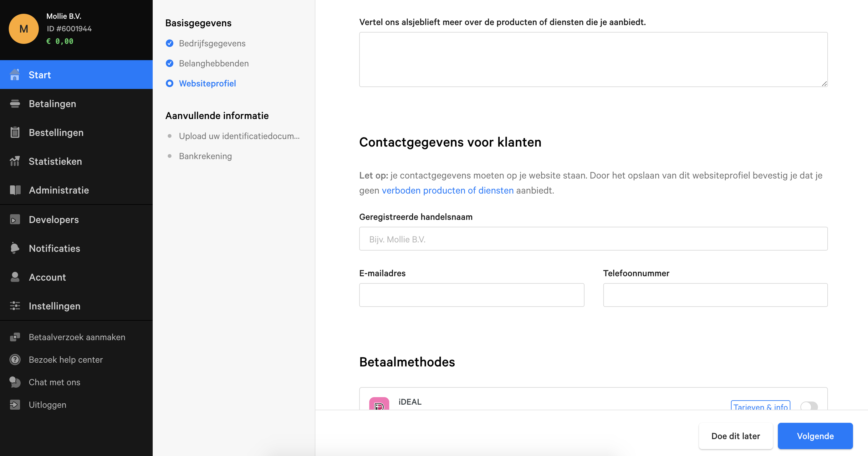Follow the verboden producten of diensten link
The width and height of the screenshot is (868, 456).
[x=447, y=190]
